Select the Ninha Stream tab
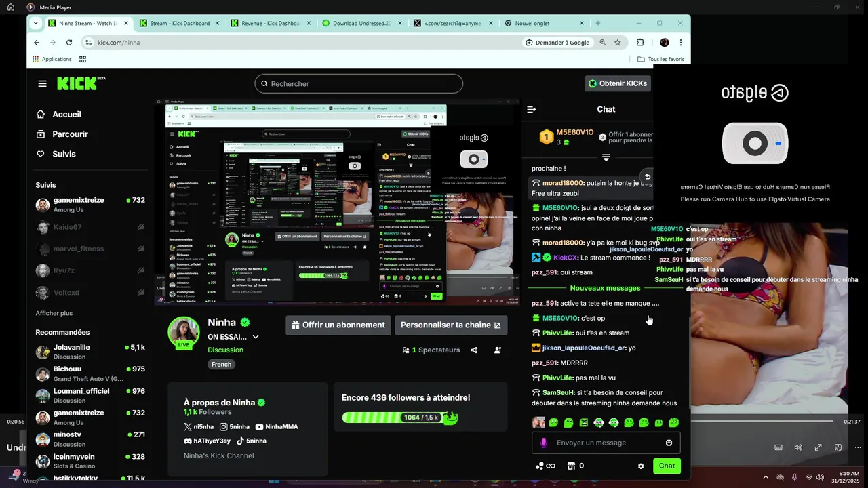868x488 pixels. pos(88,23)
